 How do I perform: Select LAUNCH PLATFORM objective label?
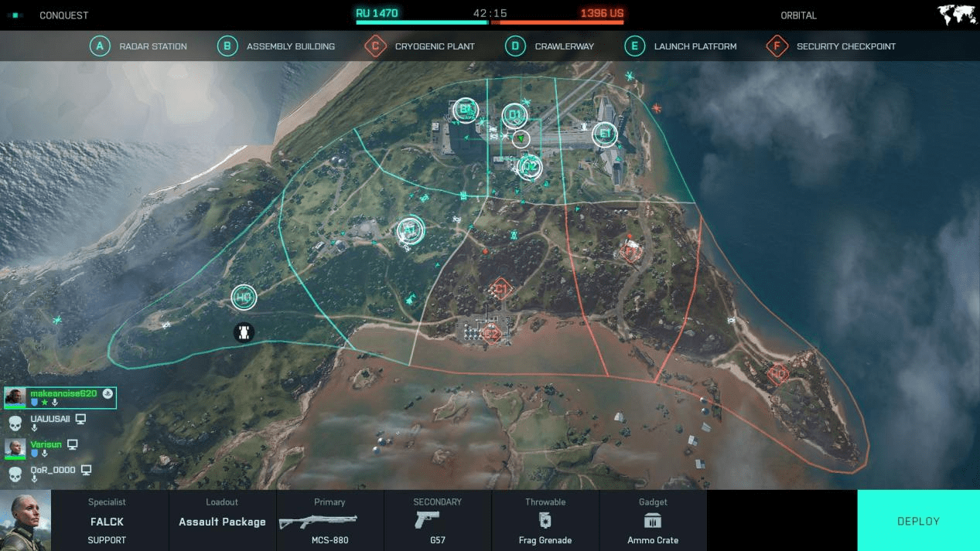[x=695, y=46]
